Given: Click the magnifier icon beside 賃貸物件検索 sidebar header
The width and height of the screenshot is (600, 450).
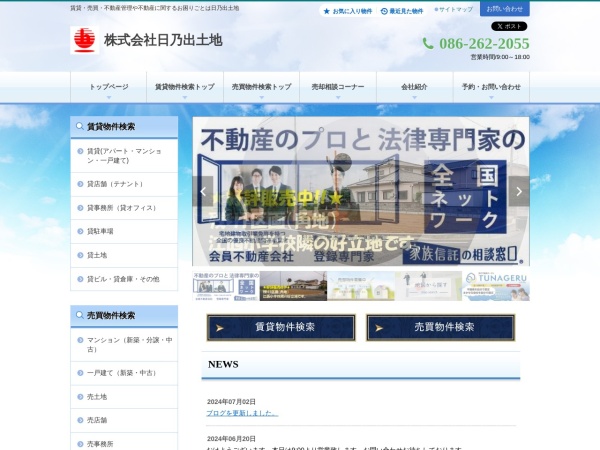Looking at the screenshot, I should point(80,126).
